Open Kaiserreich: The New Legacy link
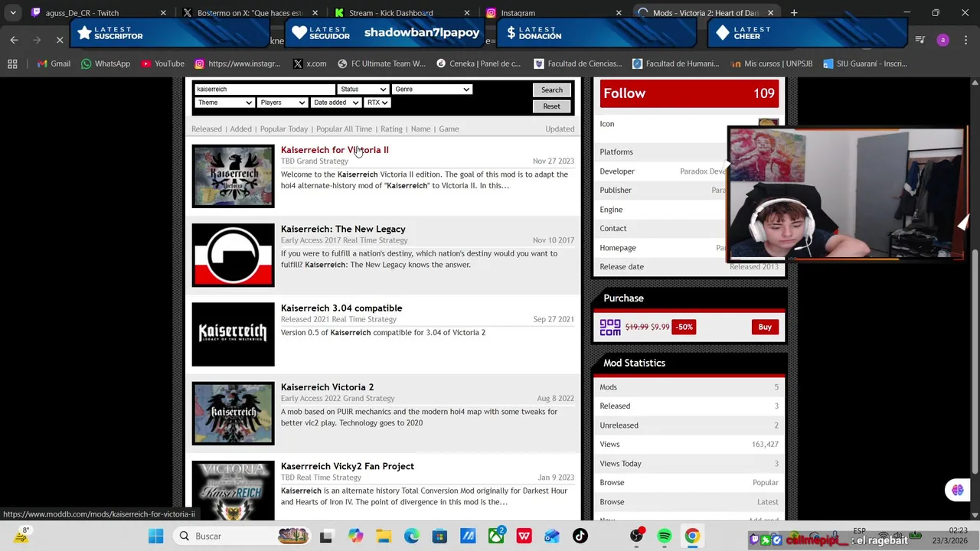The height and width of the screenshot is (551, 980). click(x=343, y=229)
